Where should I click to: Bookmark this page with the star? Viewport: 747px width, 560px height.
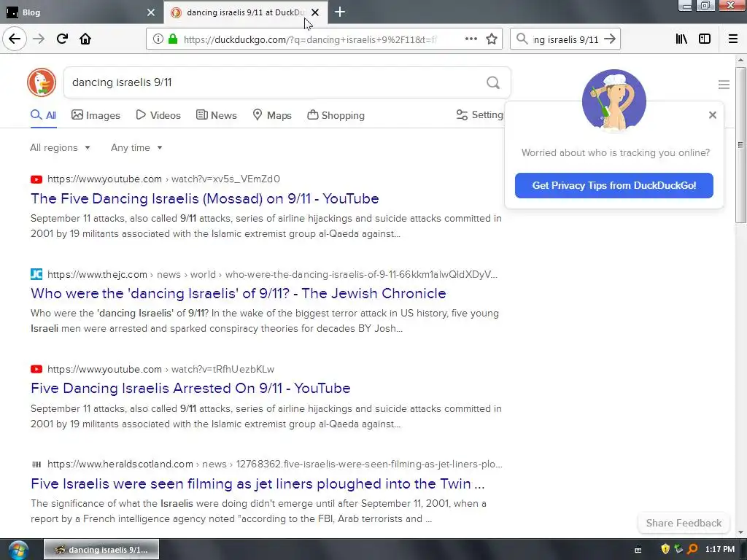pos(492,39)
